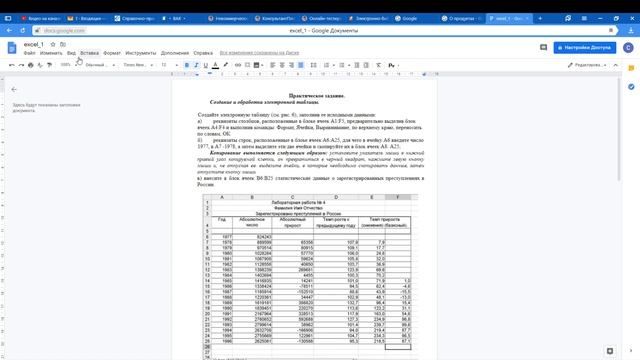The width and height of the screenshot is (640, 360).
Task: Justify the text alignment
Action: coord(301,65)
